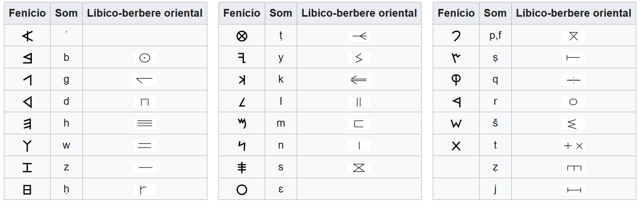The height and width of the screenshot is (208, 644).
Task: Select the three-line Libyco-Berber glyph for "h"
Action: pos(145,123)
